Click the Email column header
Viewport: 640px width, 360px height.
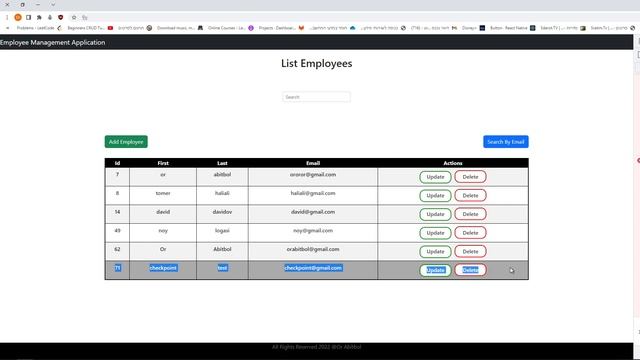tap(313, 163)
